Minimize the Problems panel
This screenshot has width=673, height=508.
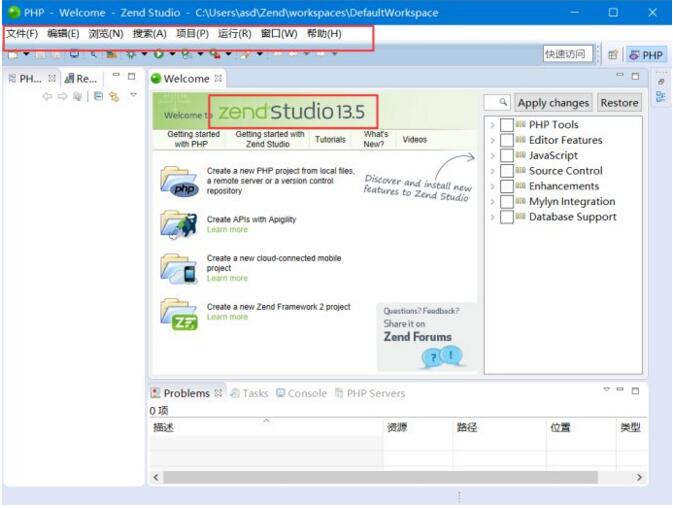620,389
